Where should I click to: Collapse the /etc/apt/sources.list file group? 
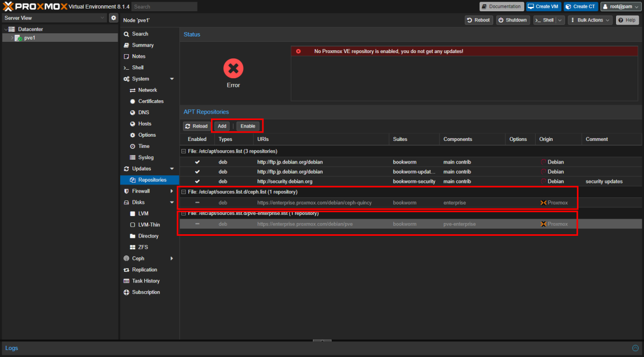click(184, 151)
